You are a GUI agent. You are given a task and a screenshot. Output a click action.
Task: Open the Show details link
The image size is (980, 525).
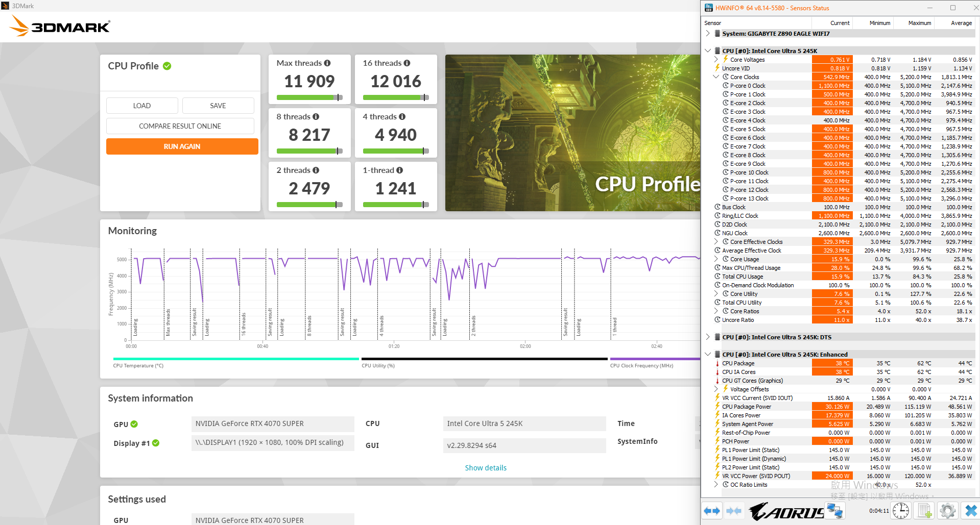tap(486, 468)
